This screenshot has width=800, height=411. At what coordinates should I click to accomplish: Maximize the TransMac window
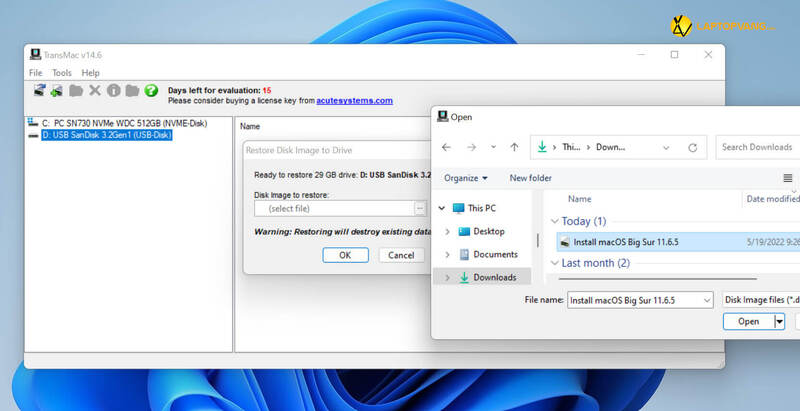click(674, 55)
